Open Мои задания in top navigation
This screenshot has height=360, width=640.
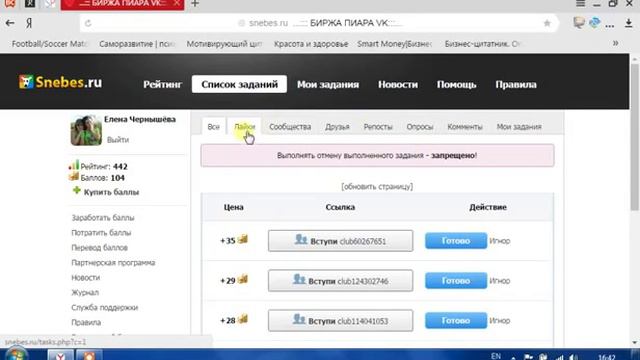pos(328,84)
